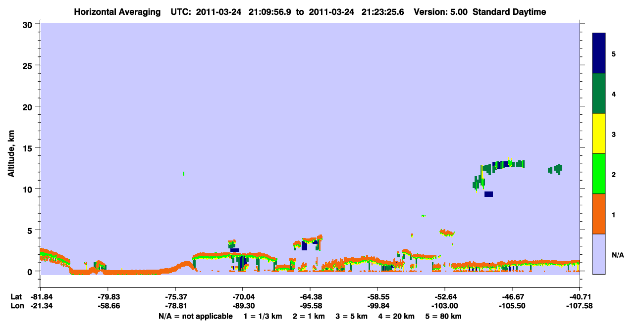Click the colorbar label 'N/A'
644x330 pixels.
tap(618, 255)
